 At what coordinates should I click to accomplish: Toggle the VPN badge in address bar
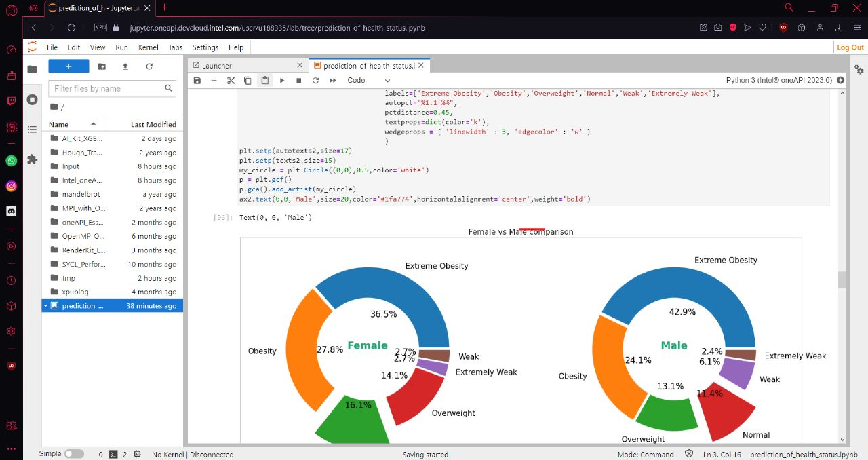pyautogui.click(x=100, y=28)
